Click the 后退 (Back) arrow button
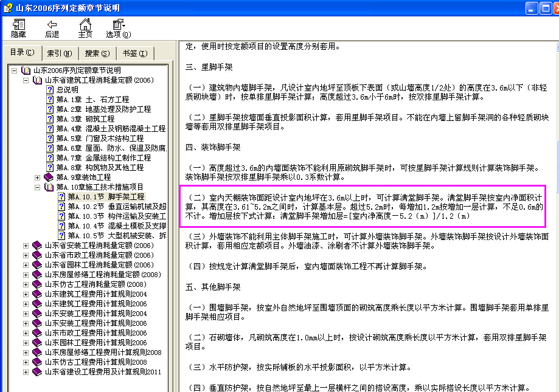 point(52,29)
